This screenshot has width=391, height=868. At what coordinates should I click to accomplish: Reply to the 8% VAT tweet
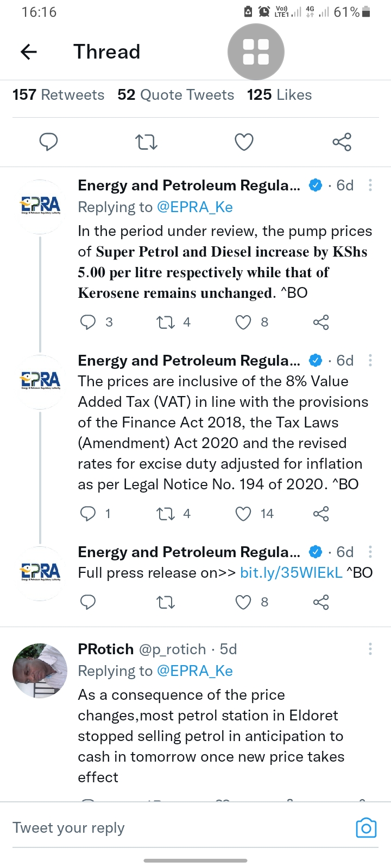pos(88,514)
